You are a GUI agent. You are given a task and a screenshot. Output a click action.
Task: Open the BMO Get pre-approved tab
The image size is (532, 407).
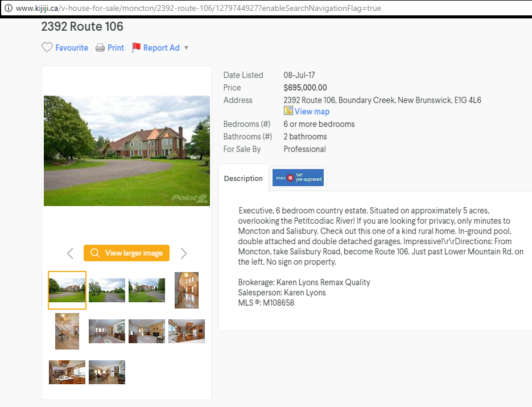point(298,178)
